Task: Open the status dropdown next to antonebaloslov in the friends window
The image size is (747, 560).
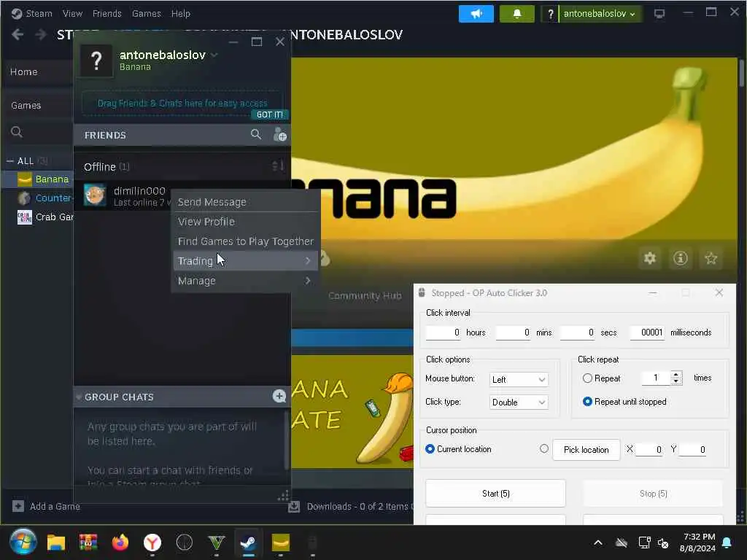Action: click(x=214, y=55)
